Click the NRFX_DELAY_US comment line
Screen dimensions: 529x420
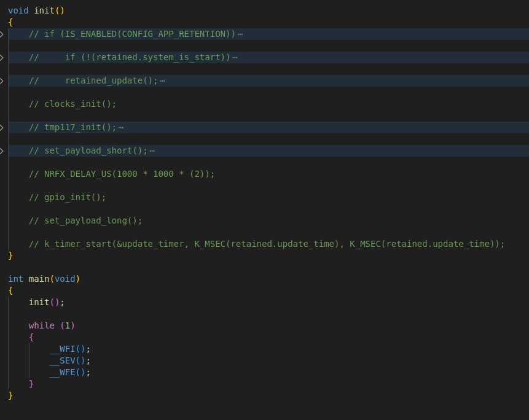[x=122, y=174]
